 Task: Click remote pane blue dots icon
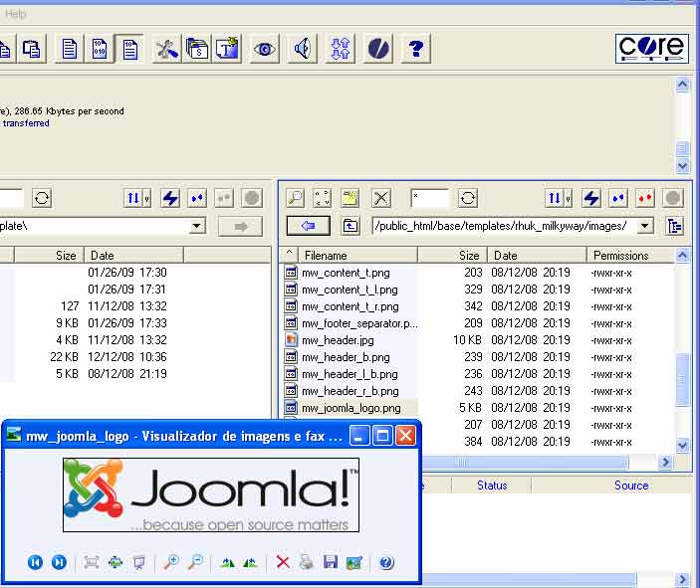coord(618,198)
